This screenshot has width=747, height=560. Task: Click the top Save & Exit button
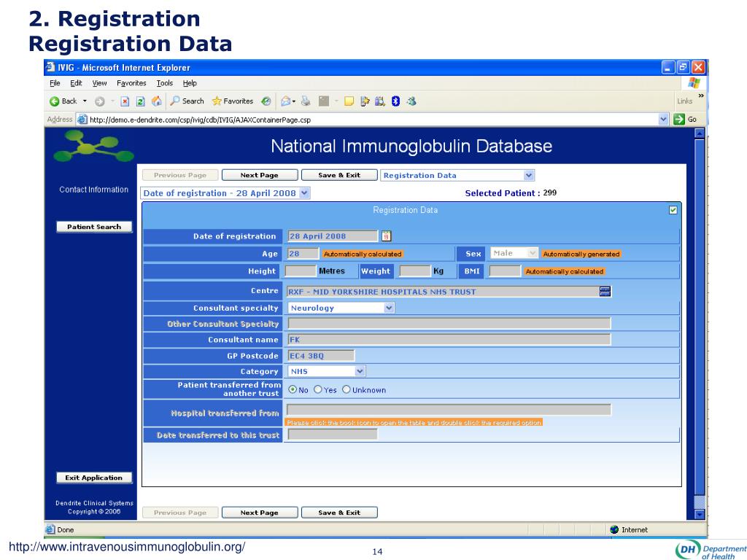[x=339, y=175]
